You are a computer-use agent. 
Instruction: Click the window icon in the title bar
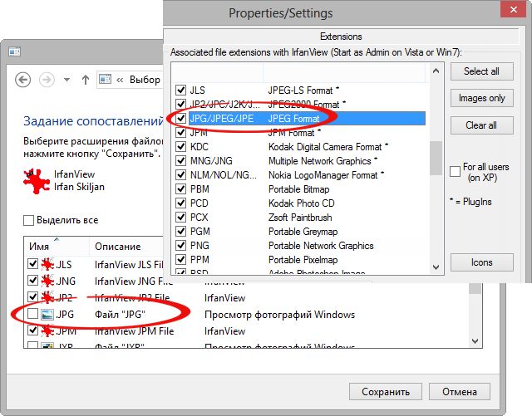(15, 51)
